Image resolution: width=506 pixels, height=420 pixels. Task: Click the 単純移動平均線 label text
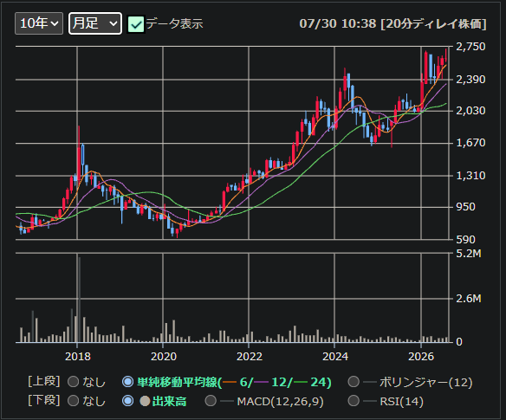(x=177, y=382)
